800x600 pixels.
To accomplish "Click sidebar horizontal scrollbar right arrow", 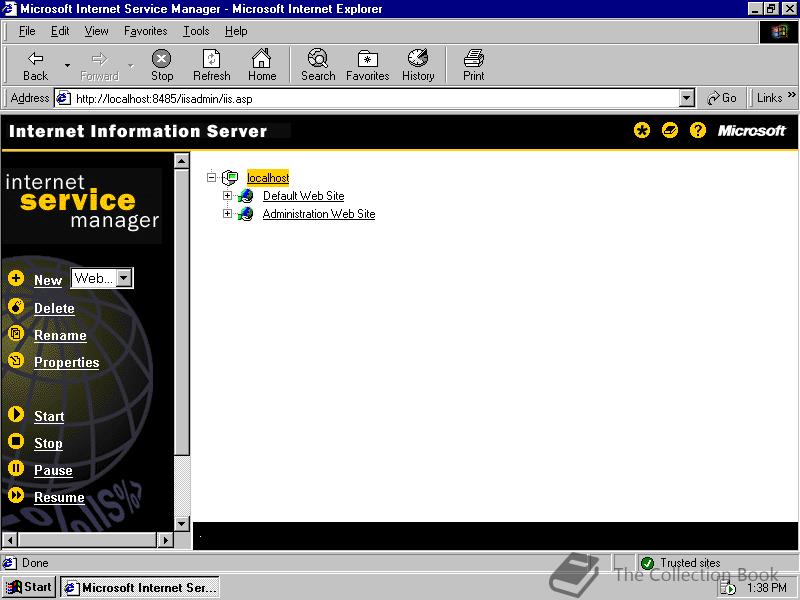I will [165, 539].
